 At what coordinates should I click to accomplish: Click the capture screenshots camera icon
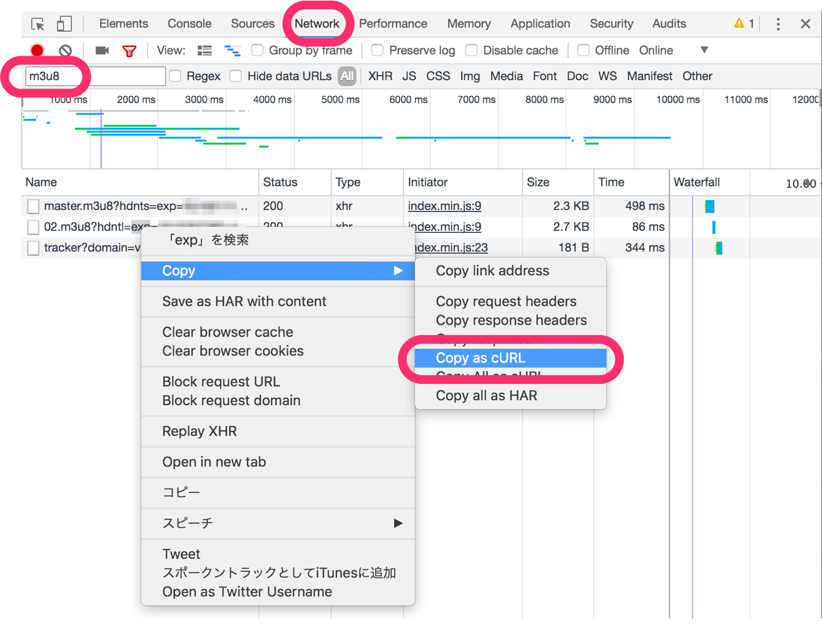102,51
